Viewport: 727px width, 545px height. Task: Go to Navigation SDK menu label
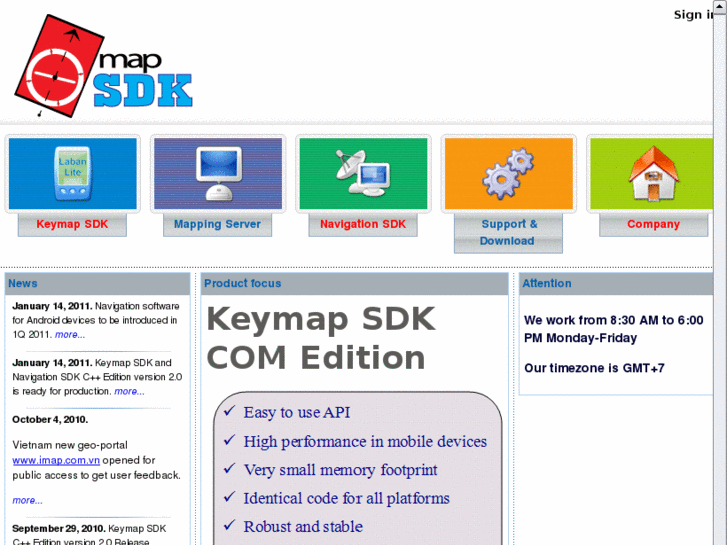pos(363,224)
